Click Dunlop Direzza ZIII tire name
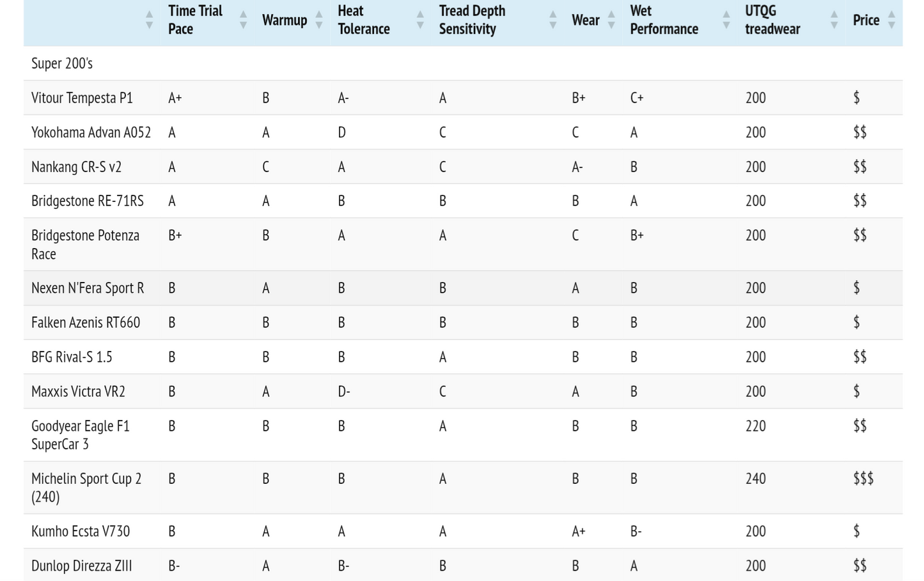 [x=82, y=566]
